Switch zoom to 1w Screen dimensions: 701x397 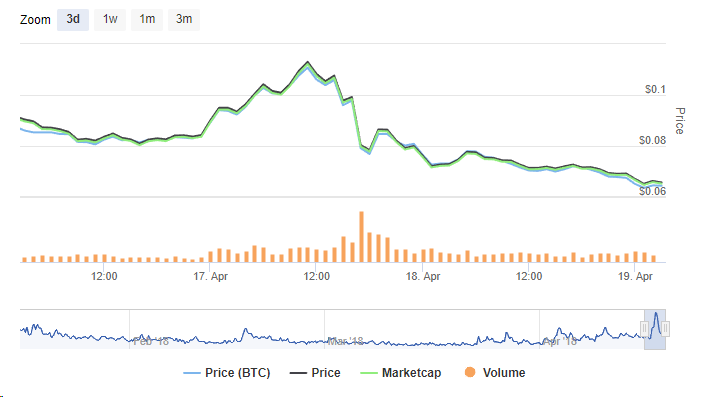click(110, 20)
